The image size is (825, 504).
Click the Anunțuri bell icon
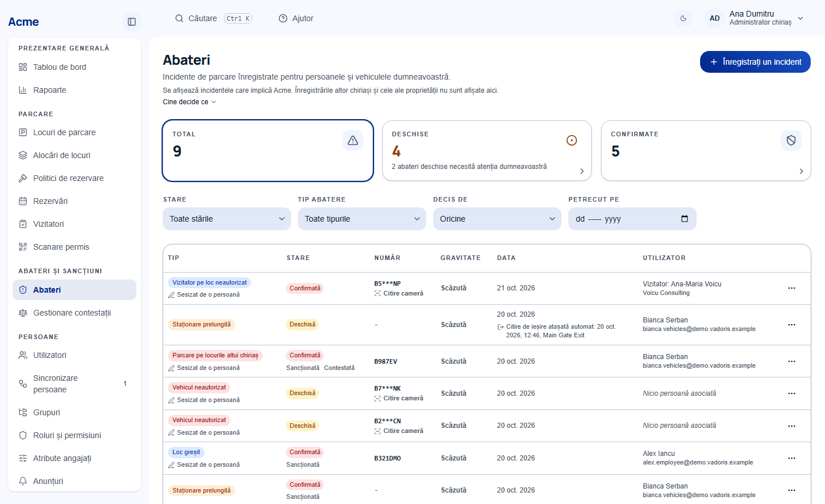(23, 481)
